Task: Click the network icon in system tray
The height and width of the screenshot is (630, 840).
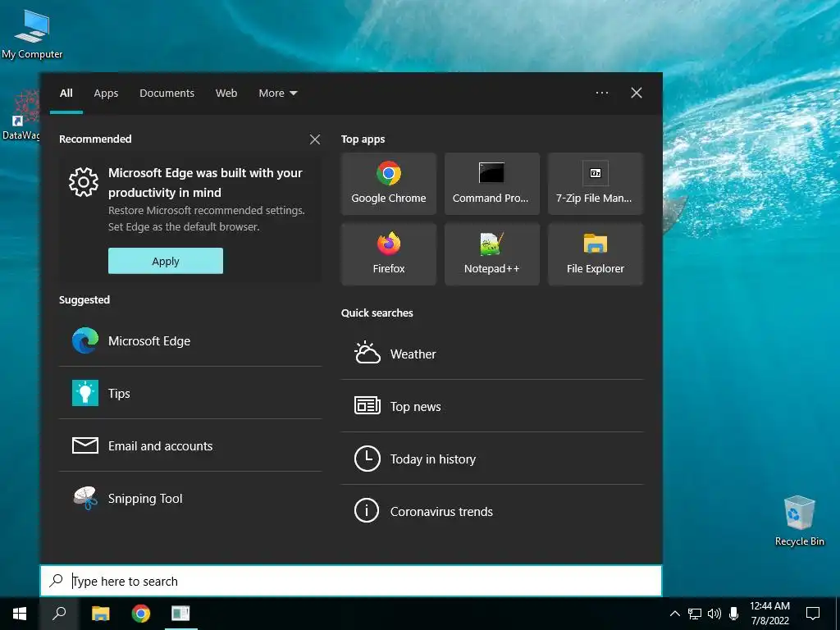Action: pos(695,614)
